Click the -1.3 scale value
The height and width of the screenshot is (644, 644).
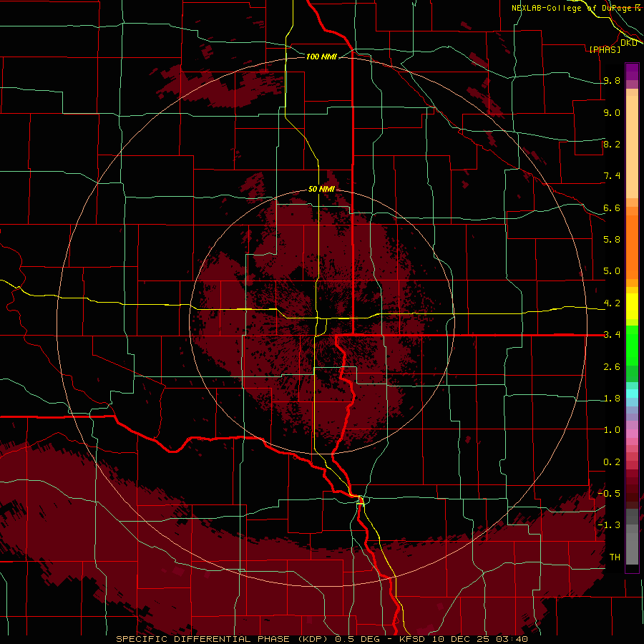pyautogui.click(x=609, y=525)
